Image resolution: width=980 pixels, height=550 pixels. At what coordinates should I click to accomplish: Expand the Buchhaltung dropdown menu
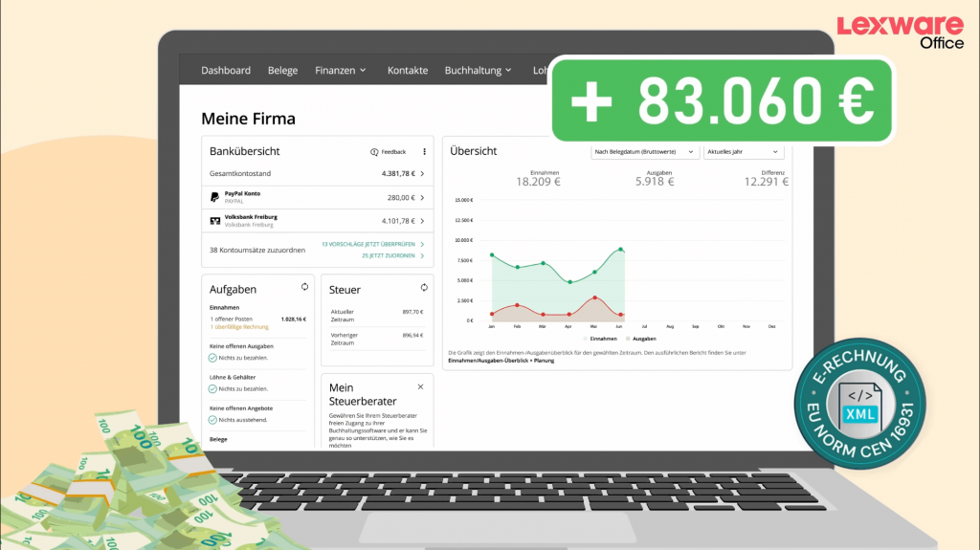pyautogui.click(x=479, y=71)
